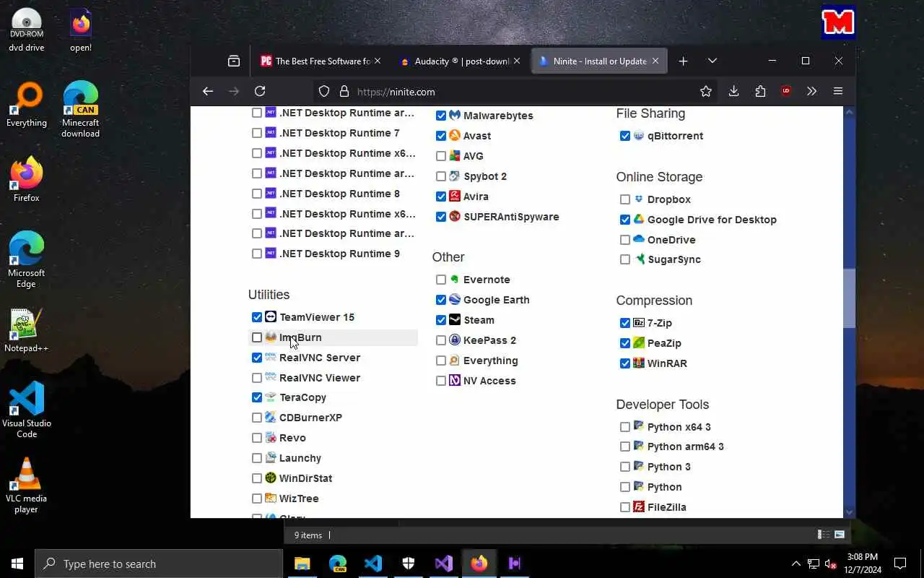The height and width of the screenshot is (578, 924).
Task: Check the OneDrive checkbox
Action: (x=625, y=240)
